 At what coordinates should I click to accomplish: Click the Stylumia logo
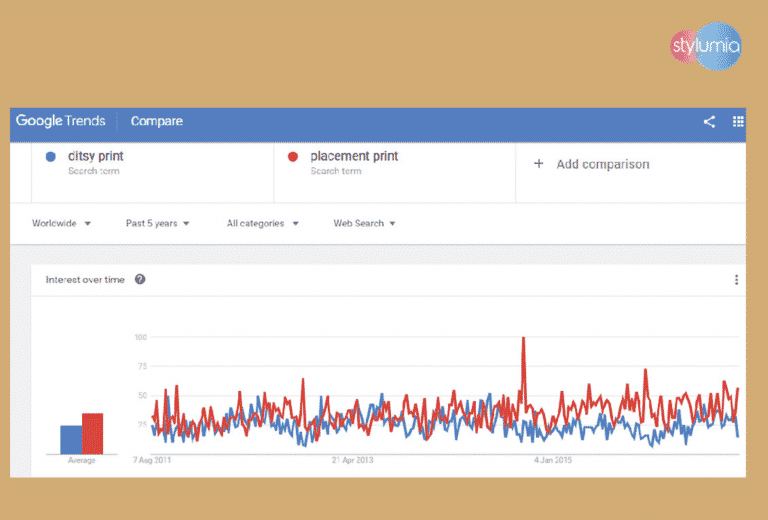(706, 46)
